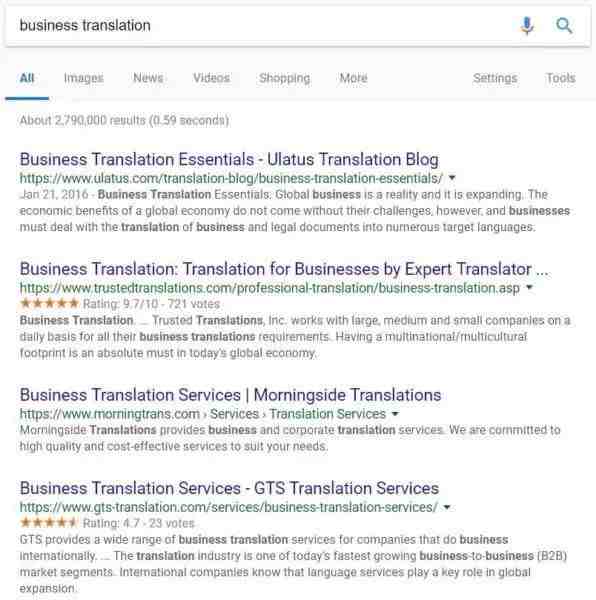Open Business Translation Essentials Ulatus Blog result

(x=229, y=160)
